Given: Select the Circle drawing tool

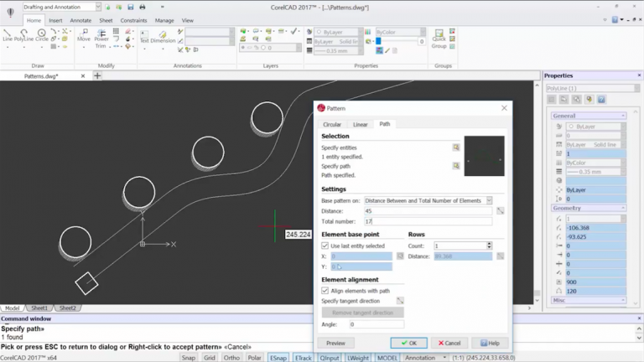Looking at the screenshot, I should (42, 35).
